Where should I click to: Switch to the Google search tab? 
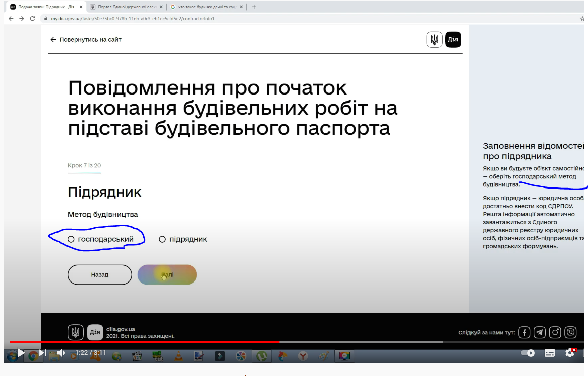pyautogui.click(x=206, y=7)
